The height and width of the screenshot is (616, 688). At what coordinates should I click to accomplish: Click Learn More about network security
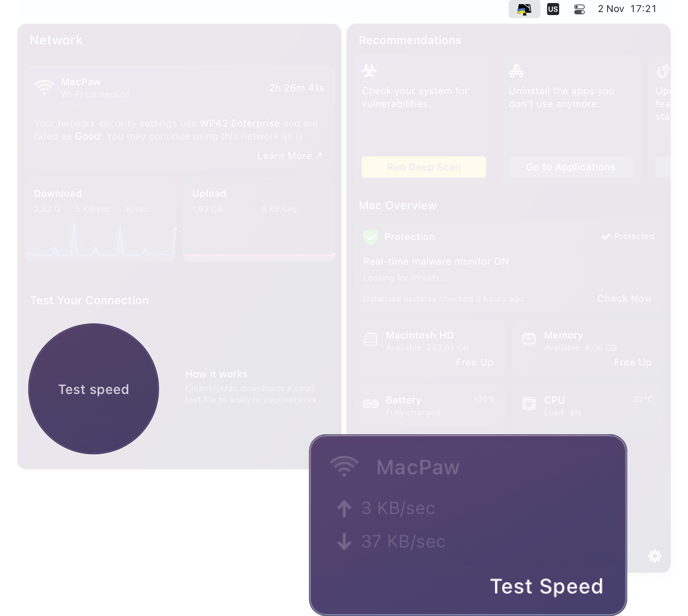pyautogui.click(x=290, y=156)
